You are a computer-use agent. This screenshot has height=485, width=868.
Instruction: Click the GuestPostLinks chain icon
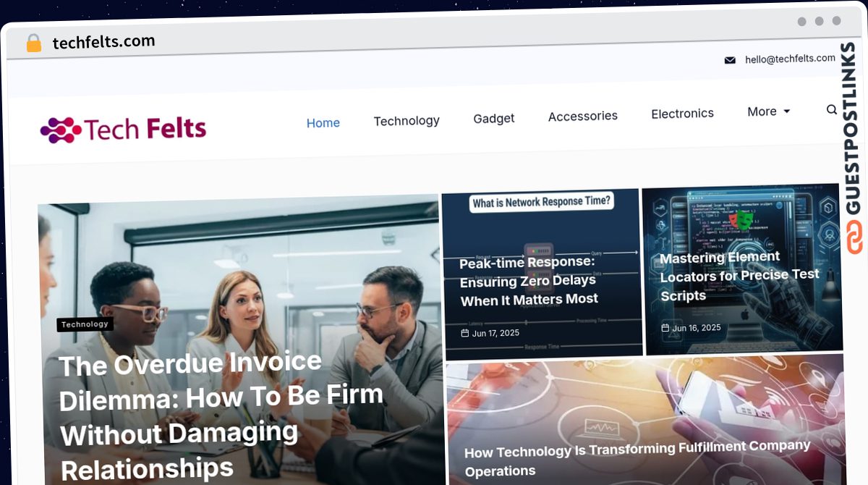click(855, 237)
